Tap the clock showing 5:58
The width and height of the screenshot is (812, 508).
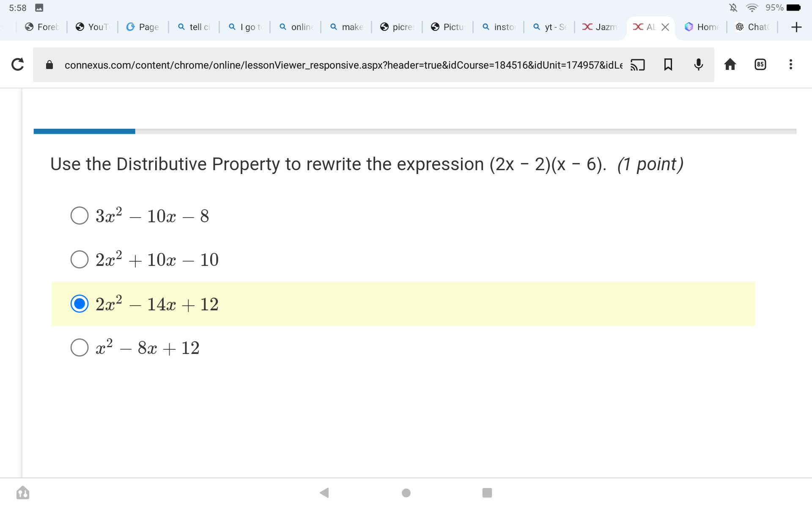click(17, 8)
